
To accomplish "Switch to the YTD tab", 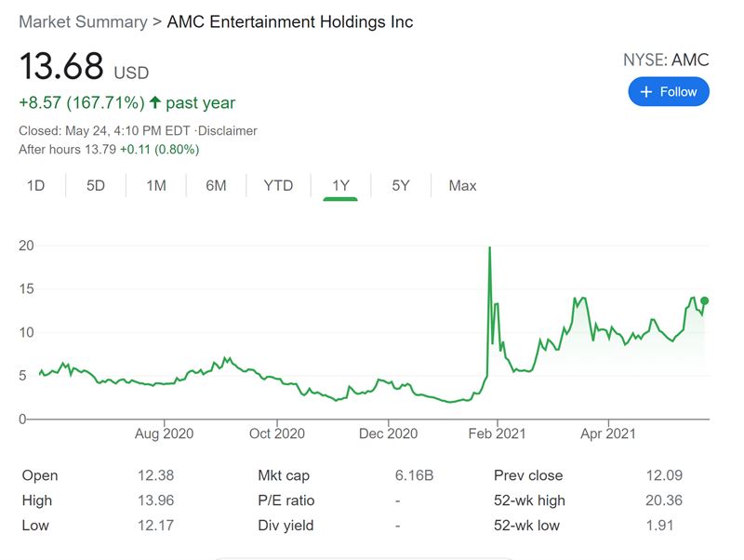I will (x=278, y=185).
